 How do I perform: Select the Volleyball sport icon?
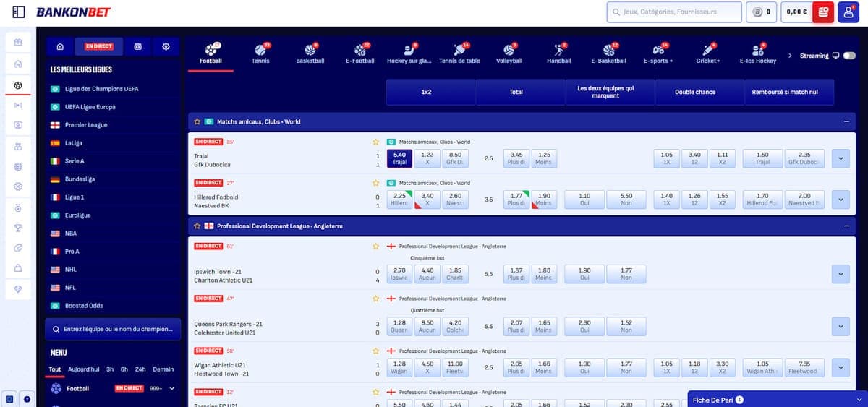pos(509,53)
